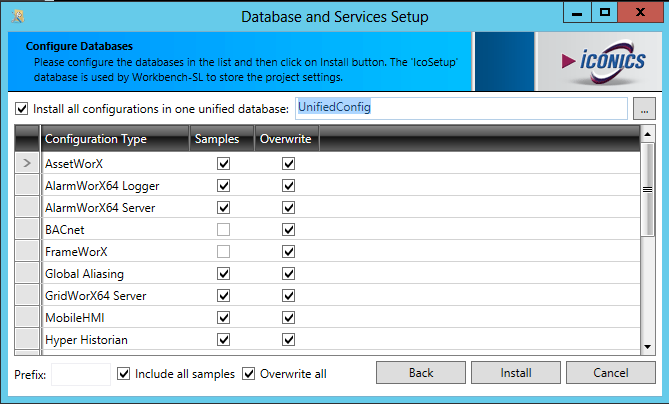Image resolution: width=669 pixels, height=404 pixels.
Task: Maximize the setup window
Action: tap(604, 13)
